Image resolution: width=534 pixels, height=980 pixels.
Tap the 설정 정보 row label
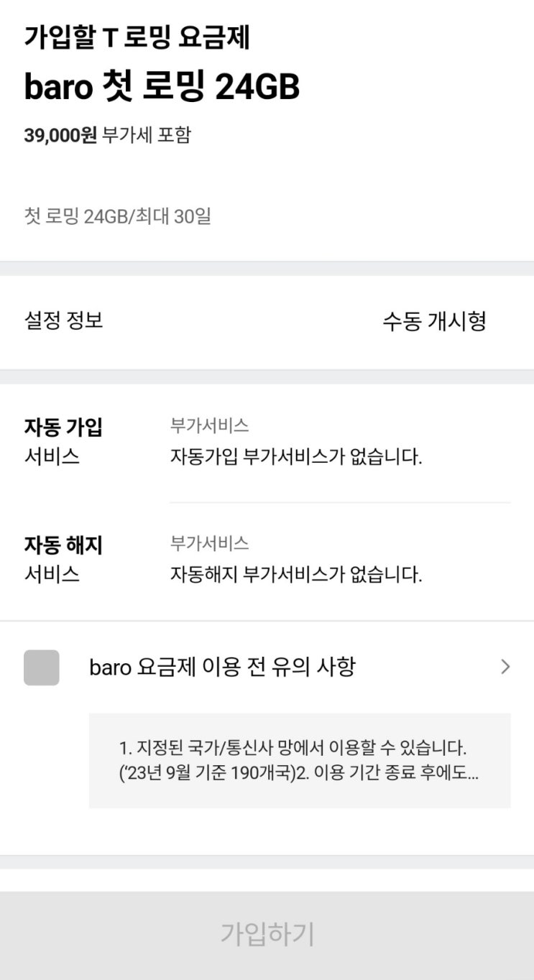point(64,320)
